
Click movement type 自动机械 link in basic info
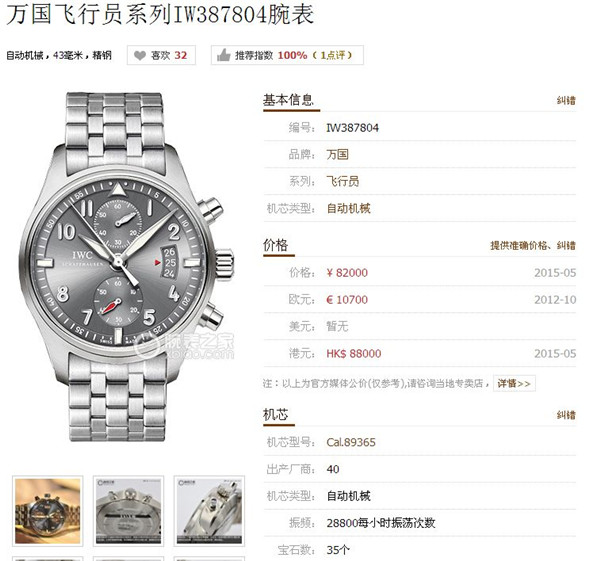tap(348, 209)
